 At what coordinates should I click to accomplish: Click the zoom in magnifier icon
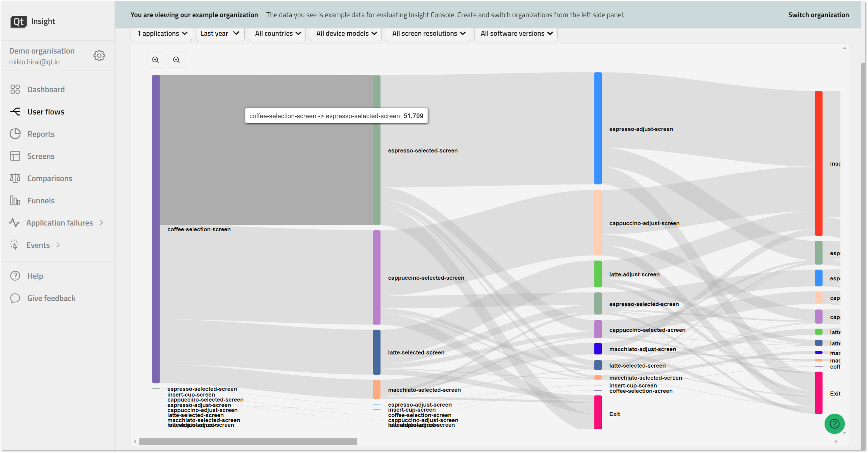(x=155, y=60)
